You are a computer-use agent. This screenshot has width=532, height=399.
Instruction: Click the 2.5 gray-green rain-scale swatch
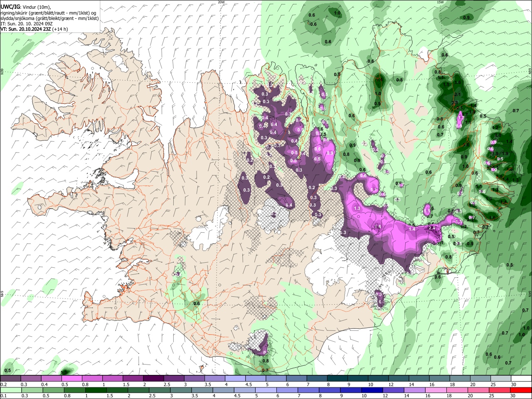pos(160,390)
